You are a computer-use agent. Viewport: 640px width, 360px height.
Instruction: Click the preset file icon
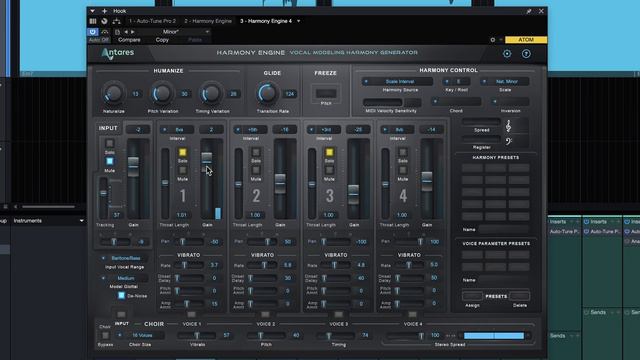pos(117,31)
